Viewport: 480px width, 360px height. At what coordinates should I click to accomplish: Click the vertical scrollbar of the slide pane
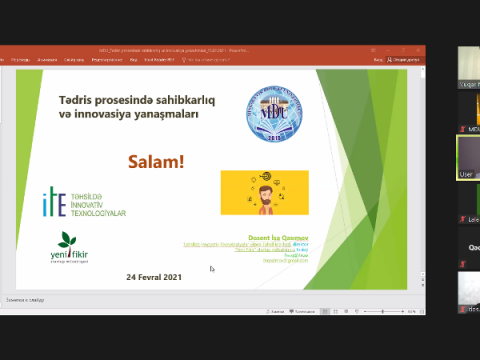click(423, 173)
